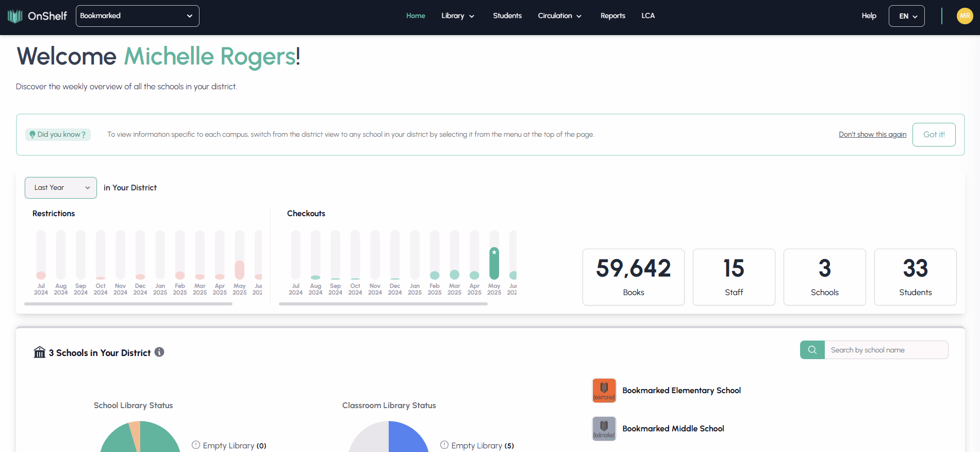Click the Search by school name field
This screenshot has width=980, height=452.
(x=886, y=350)
